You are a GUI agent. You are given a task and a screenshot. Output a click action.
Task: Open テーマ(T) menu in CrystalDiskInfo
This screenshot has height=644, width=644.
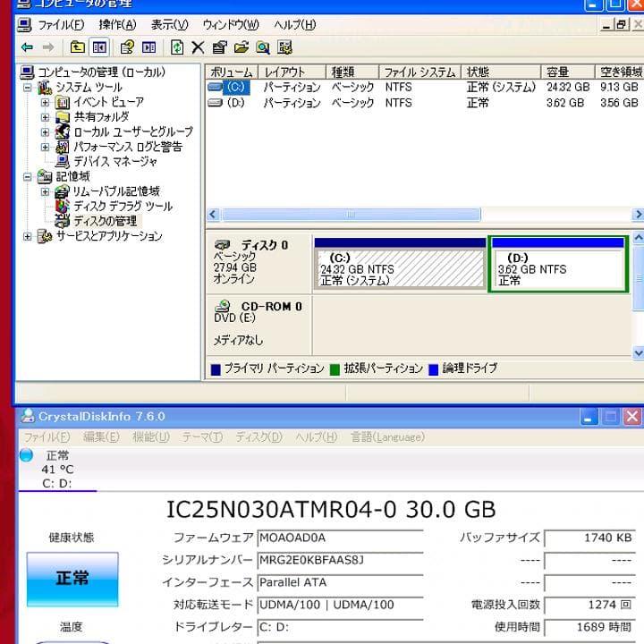[202, 437]
